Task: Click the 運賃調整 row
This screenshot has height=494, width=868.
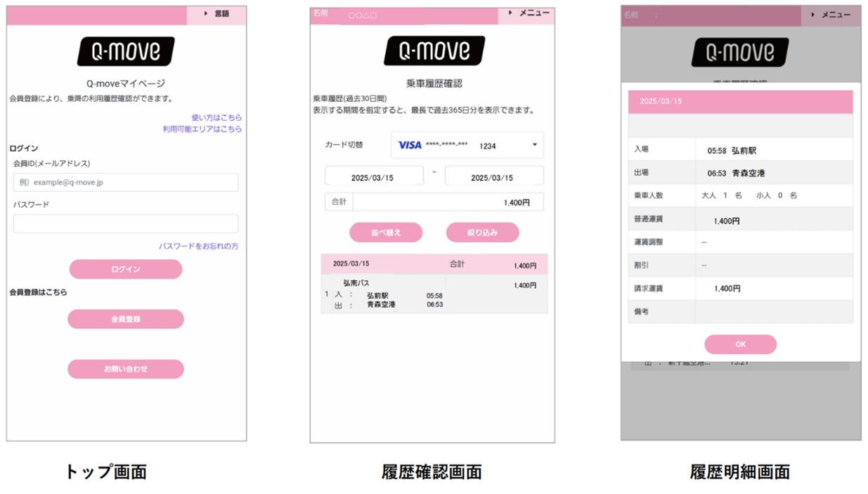Action: (x=741, y=242)
